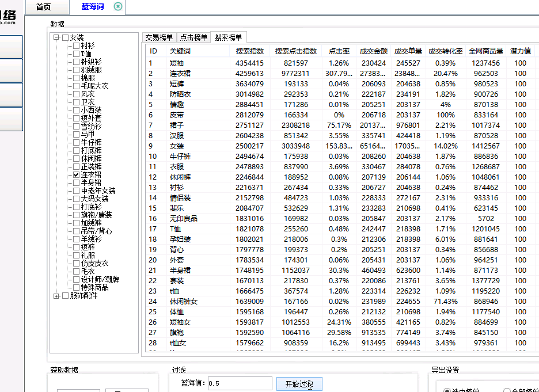Check the 服饰配件 checkbox
The width and height of the screenshot is (539, 392).
tap(65, 296)
